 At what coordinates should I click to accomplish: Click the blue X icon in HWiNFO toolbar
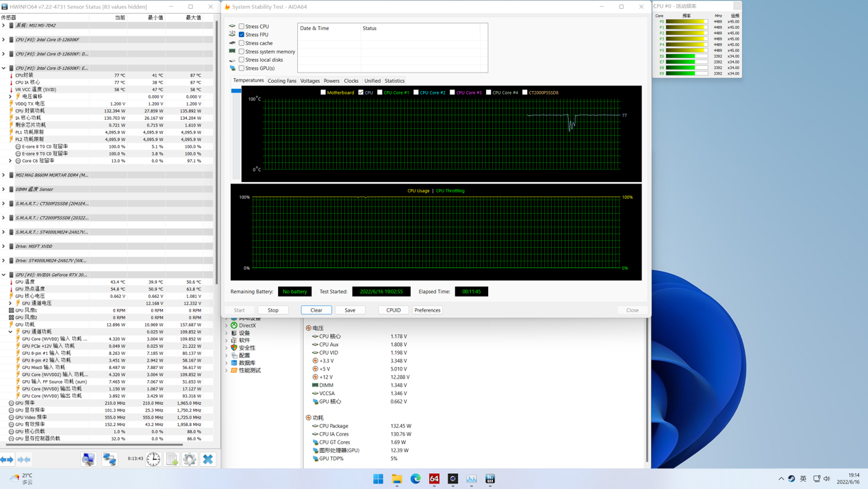click(208, 460)
